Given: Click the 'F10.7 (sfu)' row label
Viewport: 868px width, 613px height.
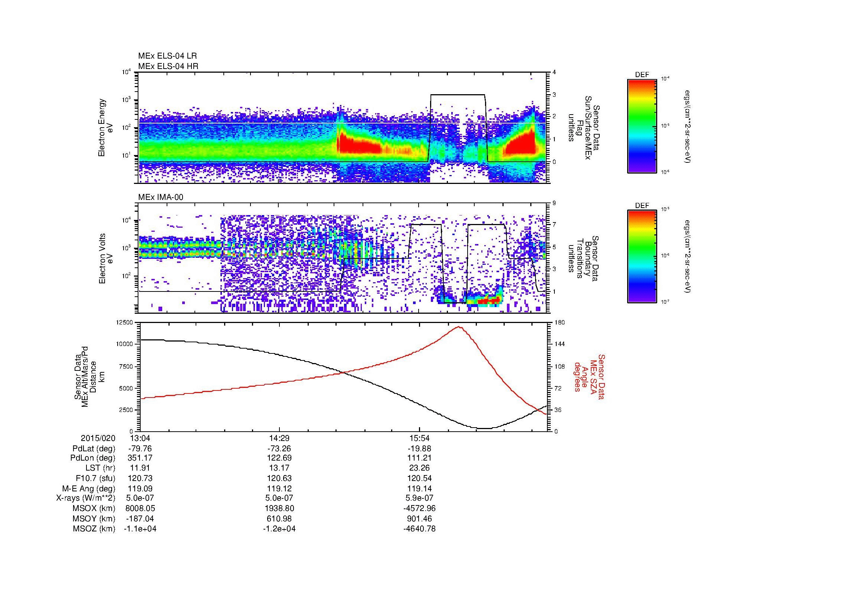Looking at the screenshot, I should (95, 478).
